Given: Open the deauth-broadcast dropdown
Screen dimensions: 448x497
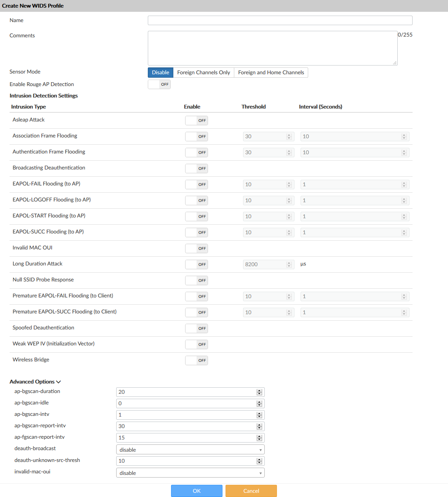Looking at the screenshot, I should coord(190,450).
